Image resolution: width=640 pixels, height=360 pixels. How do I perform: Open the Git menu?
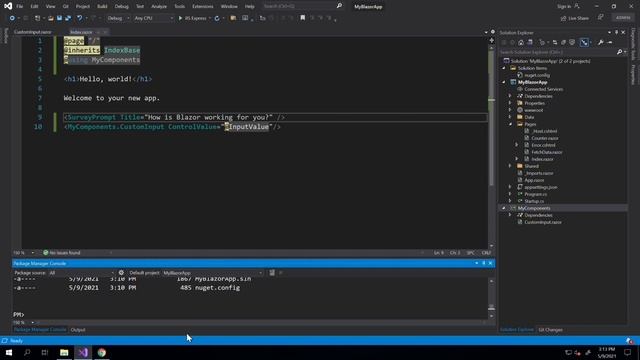pos(66,7)
